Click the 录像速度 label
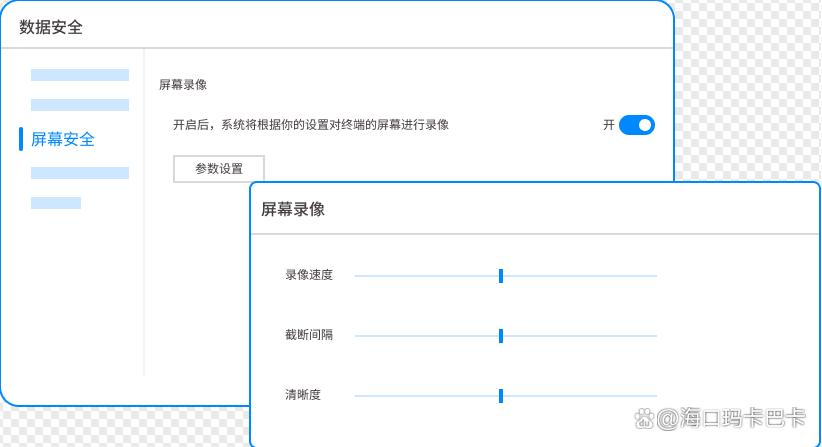This screenshot has width=822, height=447. coord(309,275)
